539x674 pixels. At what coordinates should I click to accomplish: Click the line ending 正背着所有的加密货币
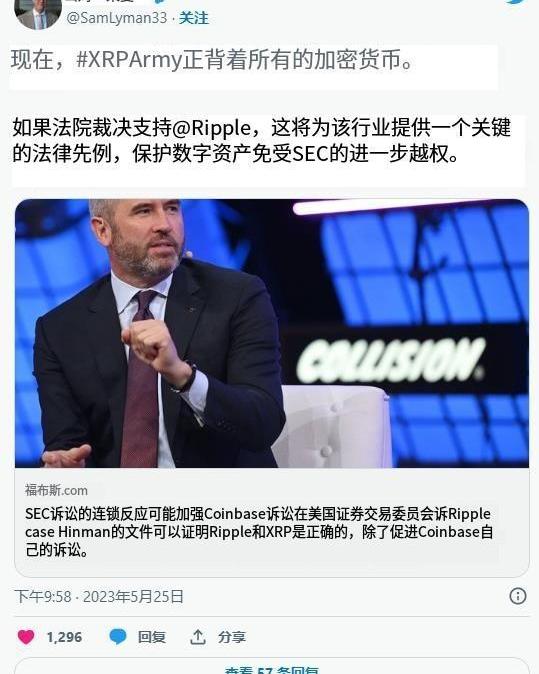click(212, 60)
